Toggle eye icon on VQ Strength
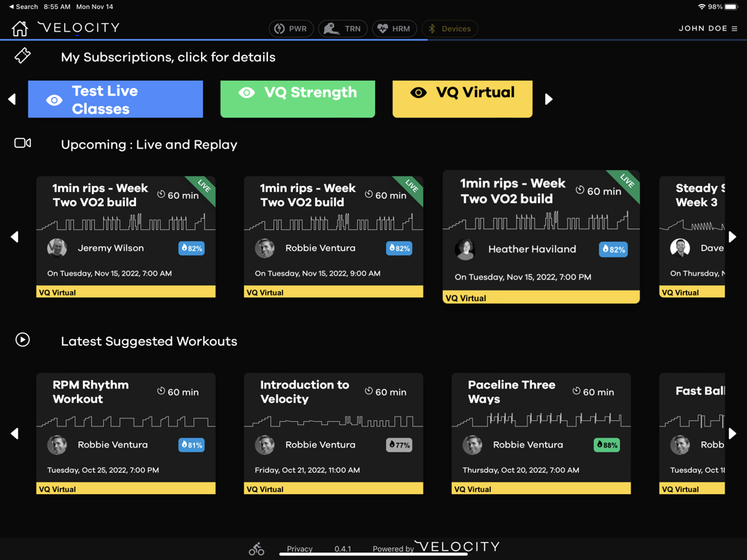Viewport: 747px width, 560px height. [x=247, y=93]
